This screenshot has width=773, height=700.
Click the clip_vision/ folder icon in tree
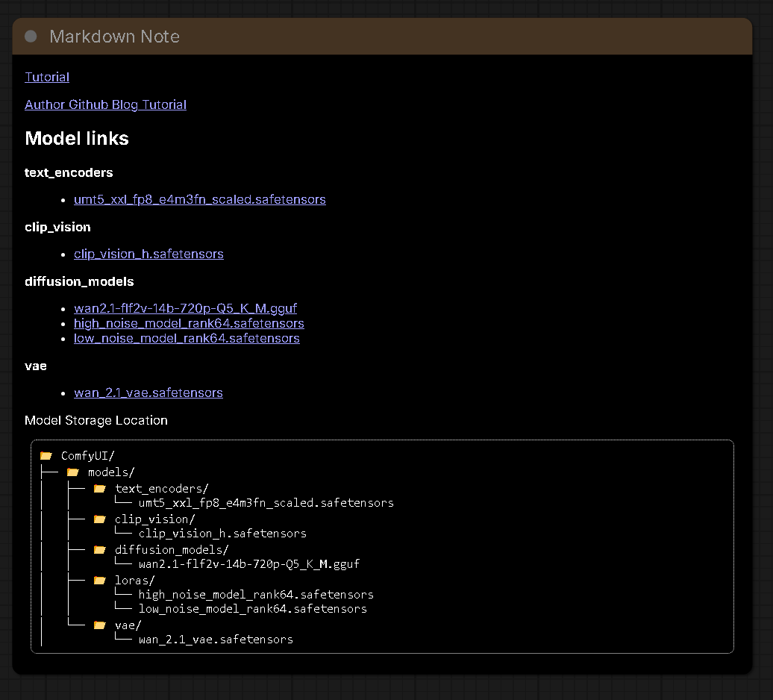[99, 519]
